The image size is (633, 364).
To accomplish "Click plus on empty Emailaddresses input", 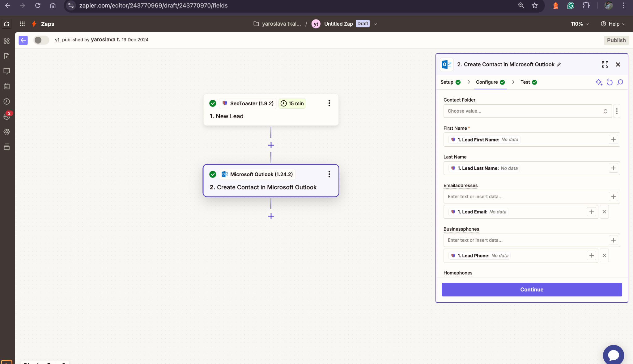I will 613,197.
